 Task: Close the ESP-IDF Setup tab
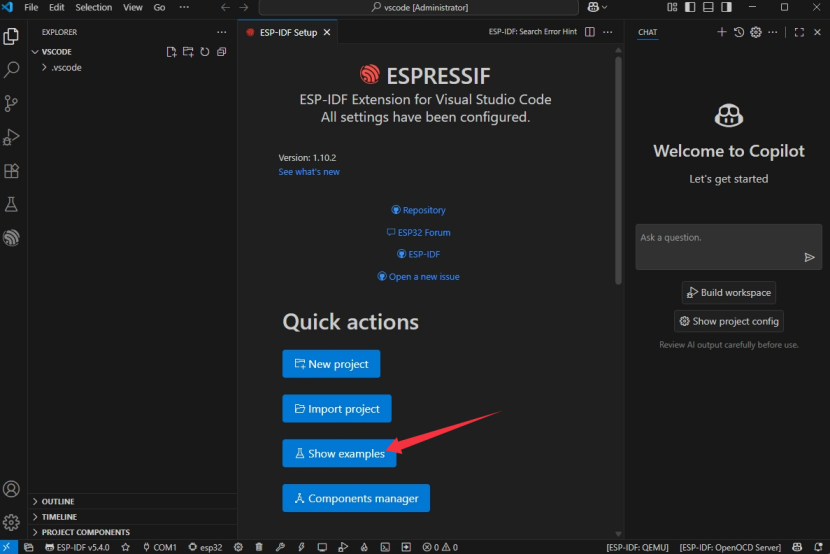click(x=327, y=32)
